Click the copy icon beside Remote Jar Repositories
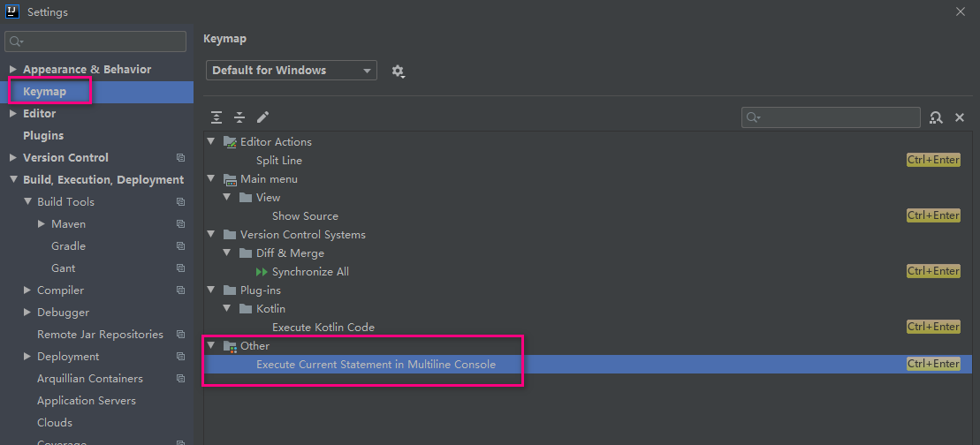Image resolution: width=980 pixels, height=445 pixels. pyautogui.click(x=180, y=335)
